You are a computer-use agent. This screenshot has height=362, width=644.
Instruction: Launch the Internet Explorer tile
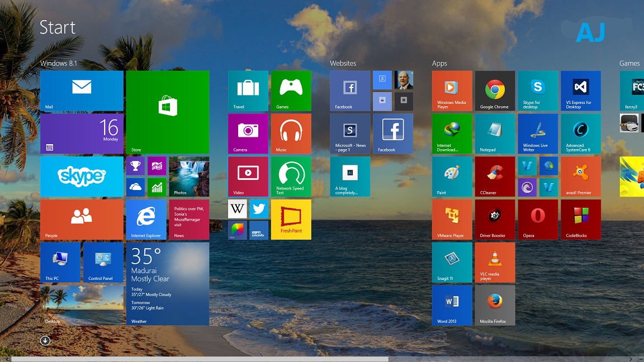(146, 220)
